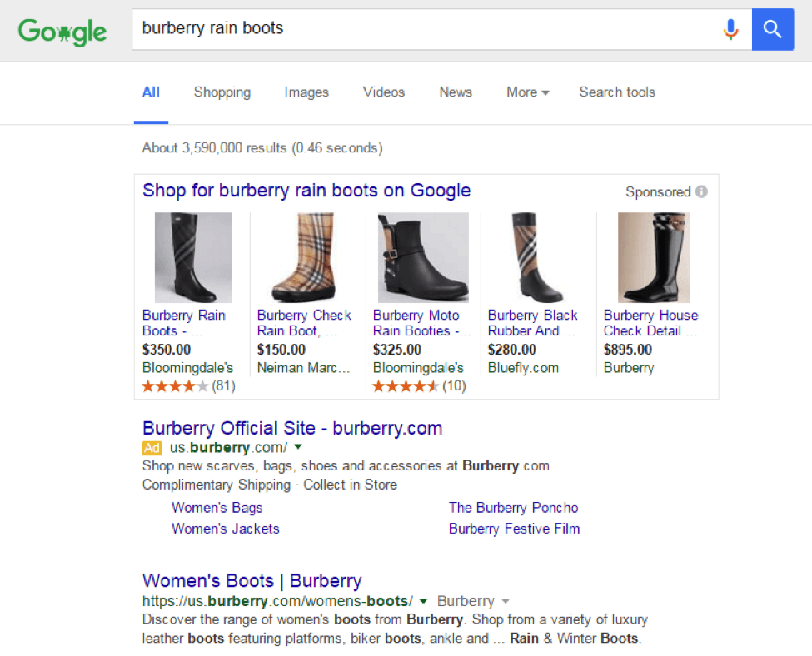Open the More dropdown menu
This screenshot has width=812, height=656.
pyautogui.click(x=527, y=92)
